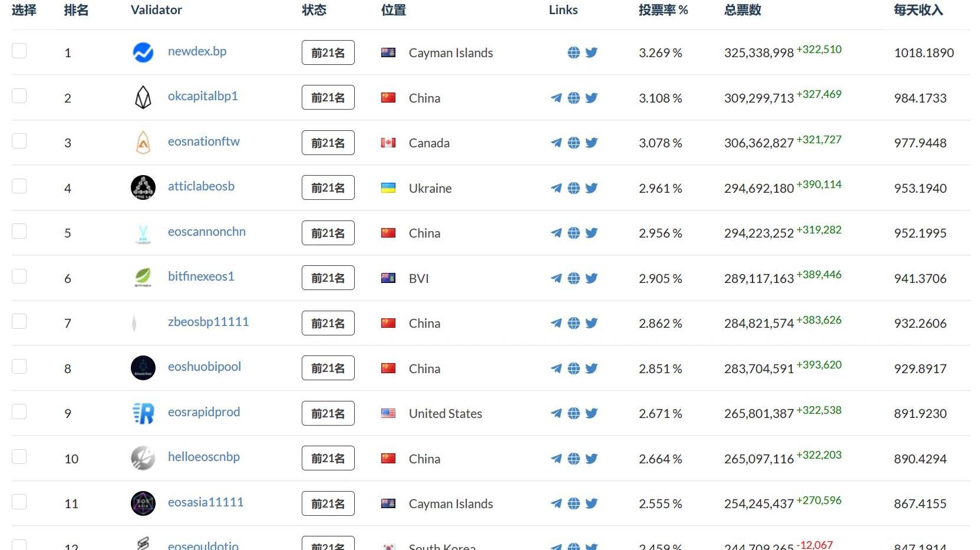980x550 pixels.
Task: Open eosnationftw Telegram icon
Action: pyautogui.click(x=556, y=143)
